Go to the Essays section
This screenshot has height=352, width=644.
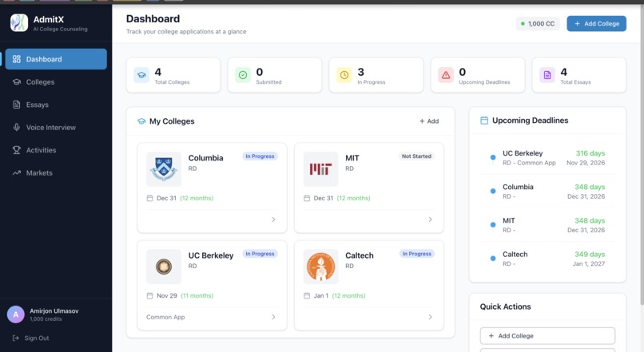coord(56,105)
